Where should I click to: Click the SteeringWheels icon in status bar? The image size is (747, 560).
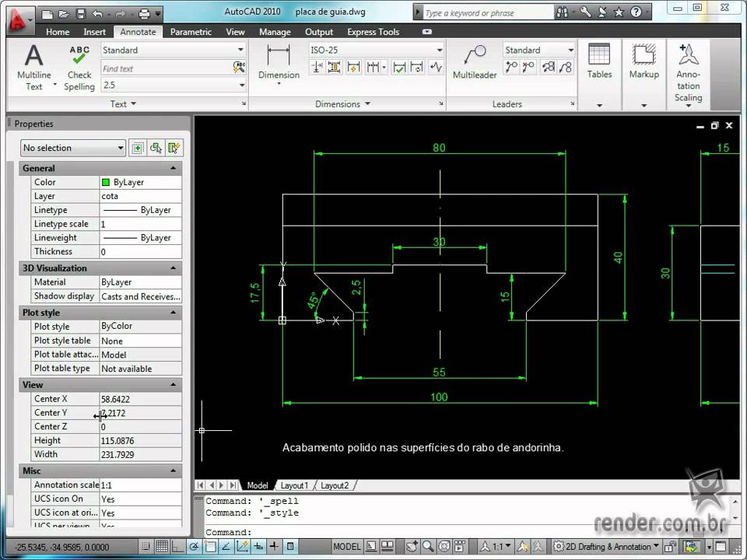[x=444, y=546]
